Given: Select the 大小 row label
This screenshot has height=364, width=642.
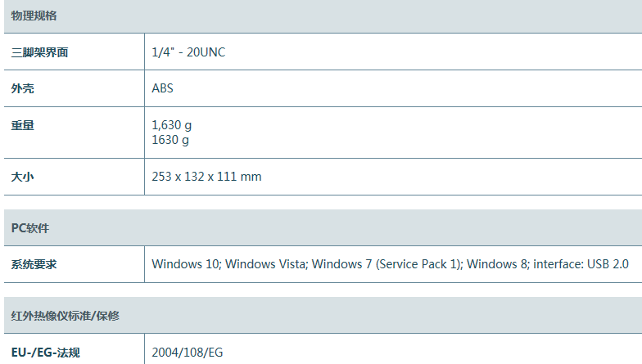Looking at the screenshot, I should coord(23,177).
